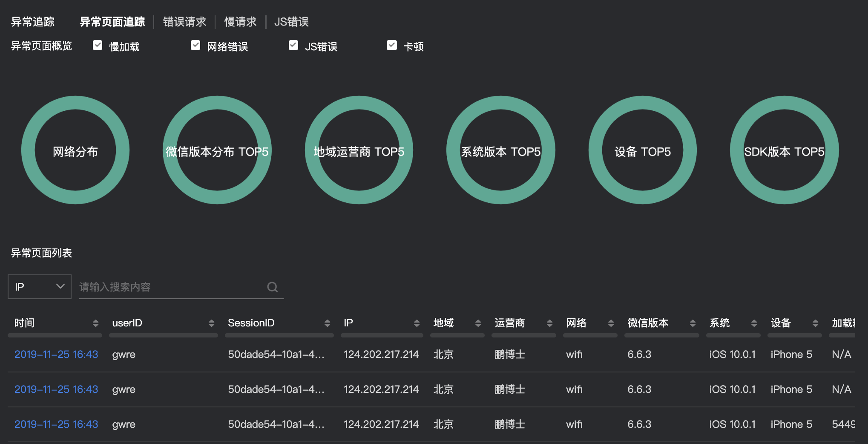The height and width of the screenshot is (444, 868).
Task: Click third row 6.6.3 version cell
Action: pyautogui.click(x=639, y=424)
